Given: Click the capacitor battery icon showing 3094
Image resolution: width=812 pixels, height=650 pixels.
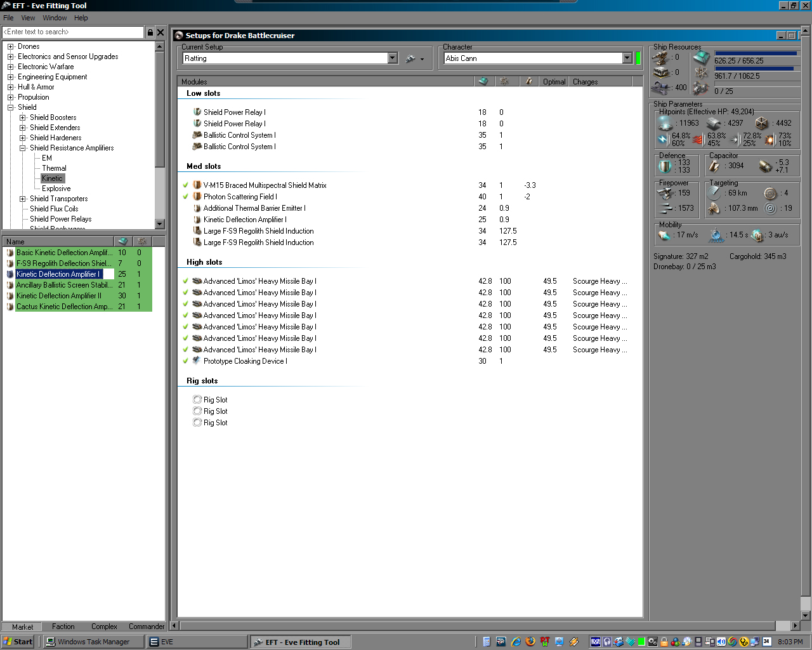Looking at the screenshot, I should pos(715,166).
